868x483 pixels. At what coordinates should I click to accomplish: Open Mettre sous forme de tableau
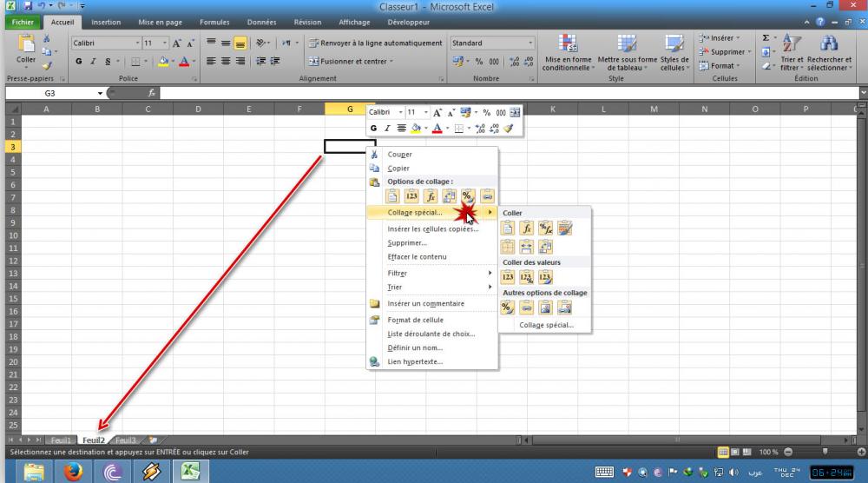click(x=628, y=53)
